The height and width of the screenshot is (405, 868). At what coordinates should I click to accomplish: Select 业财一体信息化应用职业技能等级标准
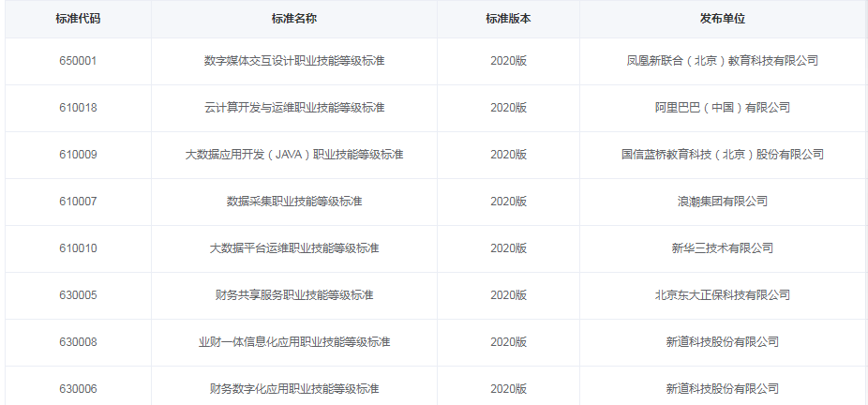pos(294,342)
